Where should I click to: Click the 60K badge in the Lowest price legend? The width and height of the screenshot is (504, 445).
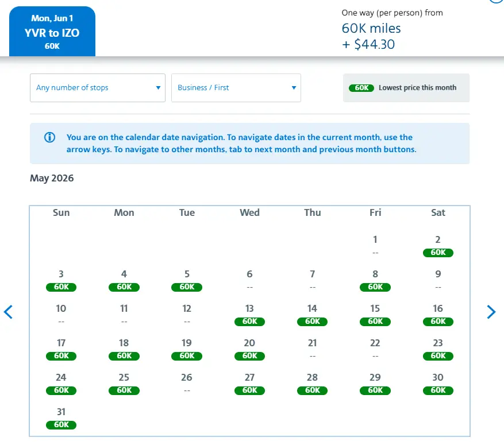point(361,88)
